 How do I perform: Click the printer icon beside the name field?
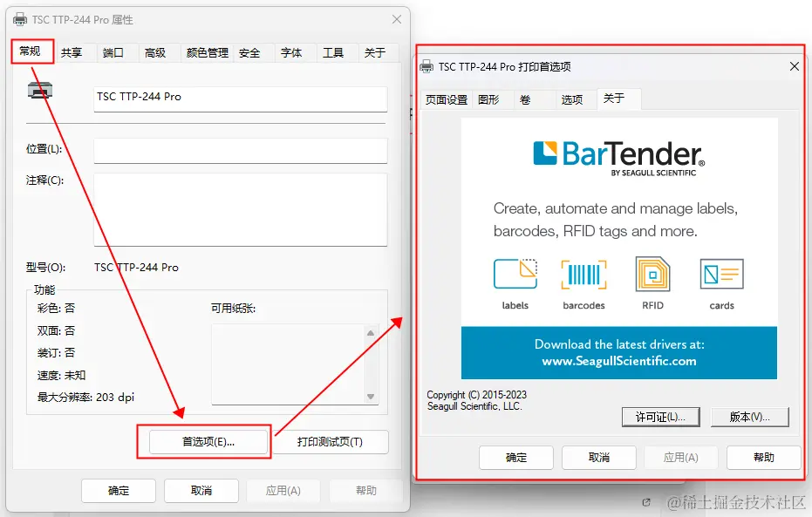coord(40,91)
